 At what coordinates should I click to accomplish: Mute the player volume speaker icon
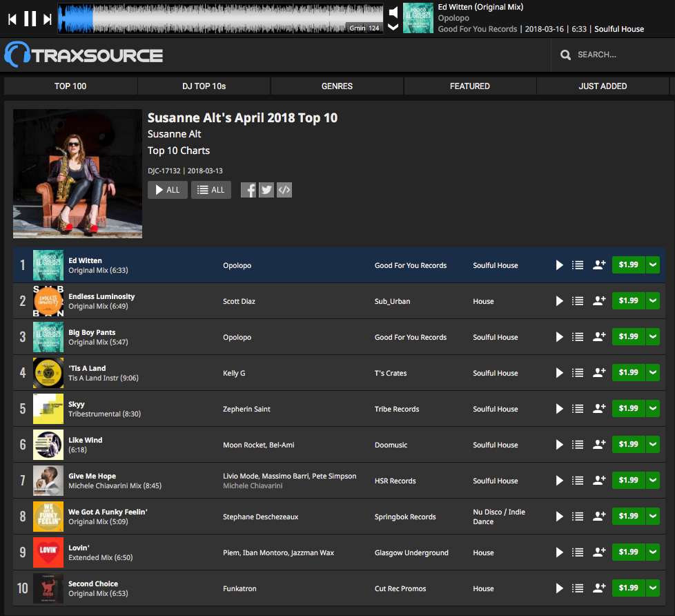pyautogui.click(x=393, y=12)
